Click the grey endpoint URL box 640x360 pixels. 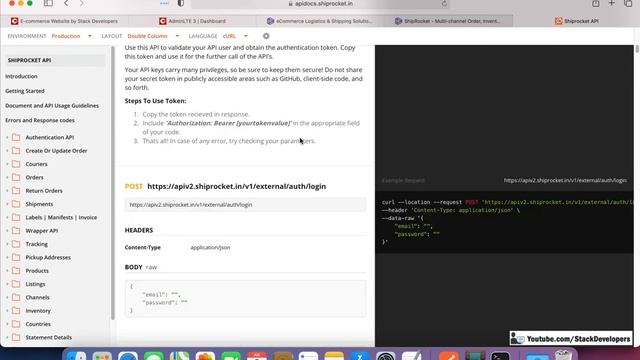245,205
